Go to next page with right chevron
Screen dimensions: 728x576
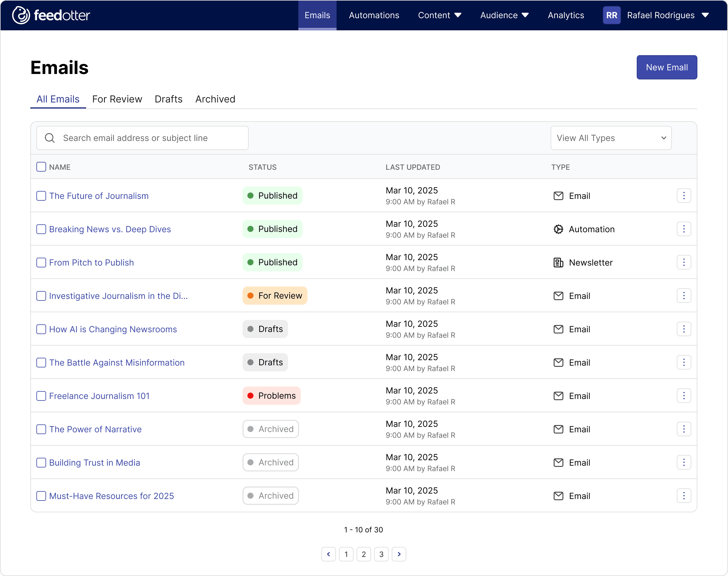click(x=399, y=554)
